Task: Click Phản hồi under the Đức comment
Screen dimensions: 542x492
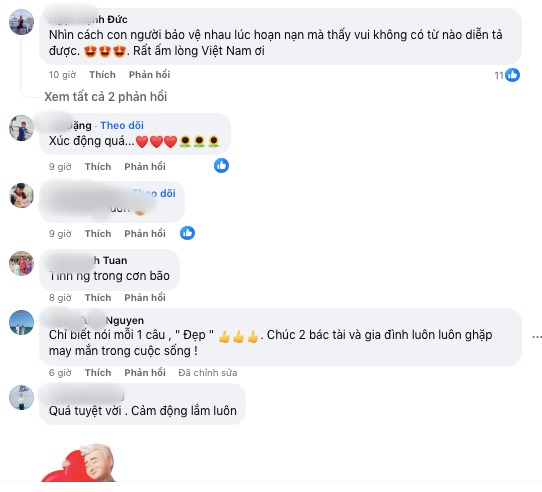Action: (149, 75)
